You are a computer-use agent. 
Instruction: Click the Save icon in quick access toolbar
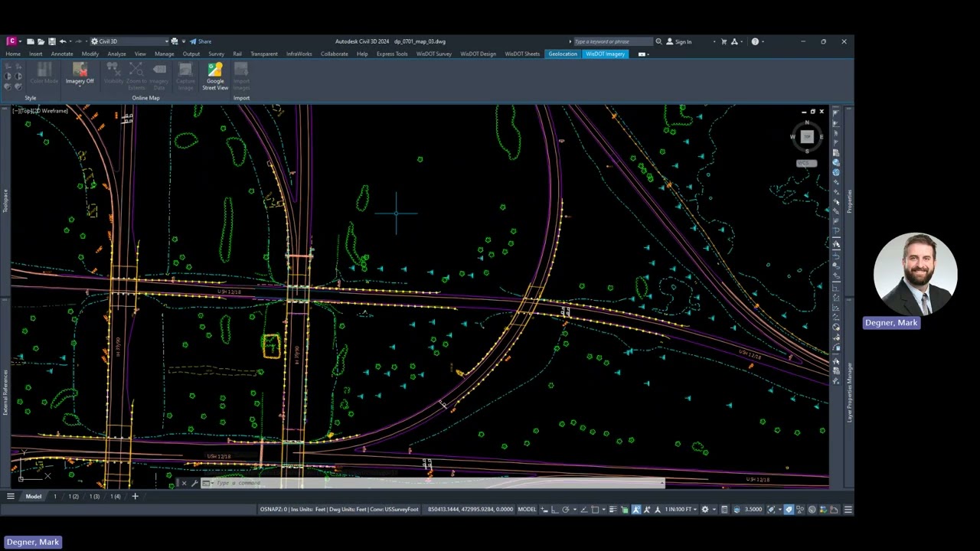point(51,41)
